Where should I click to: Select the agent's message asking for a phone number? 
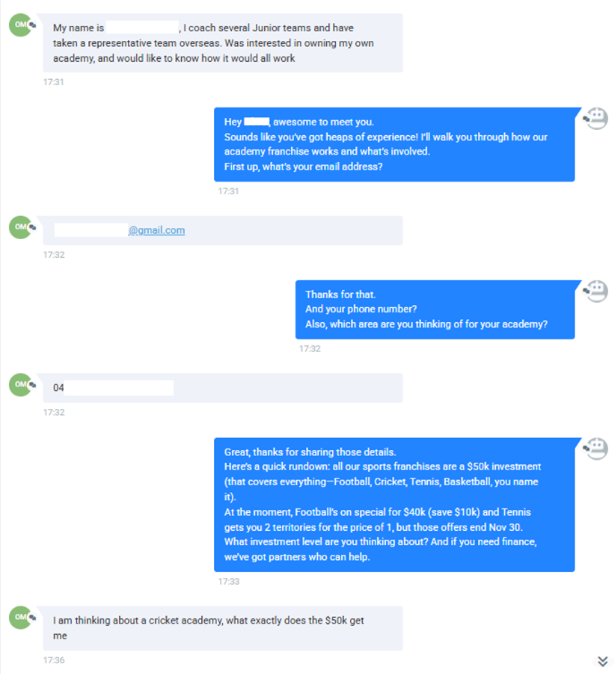tap(435, 309)
